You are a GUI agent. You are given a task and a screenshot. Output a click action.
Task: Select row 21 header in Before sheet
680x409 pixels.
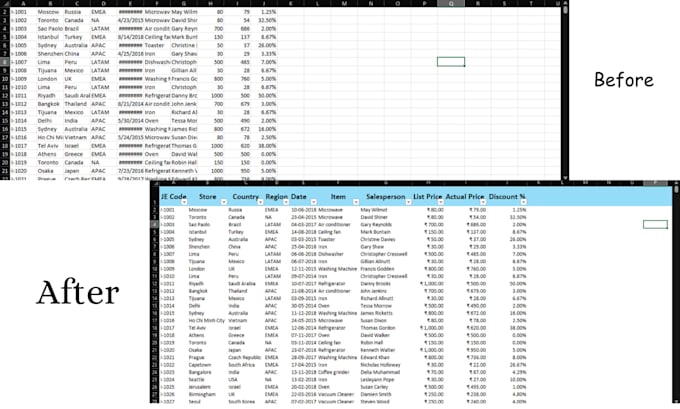5,171
